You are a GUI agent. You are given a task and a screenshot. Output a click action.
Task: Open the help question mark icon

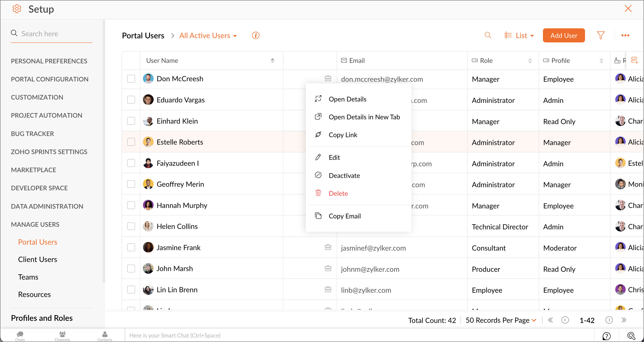(606, 336)
